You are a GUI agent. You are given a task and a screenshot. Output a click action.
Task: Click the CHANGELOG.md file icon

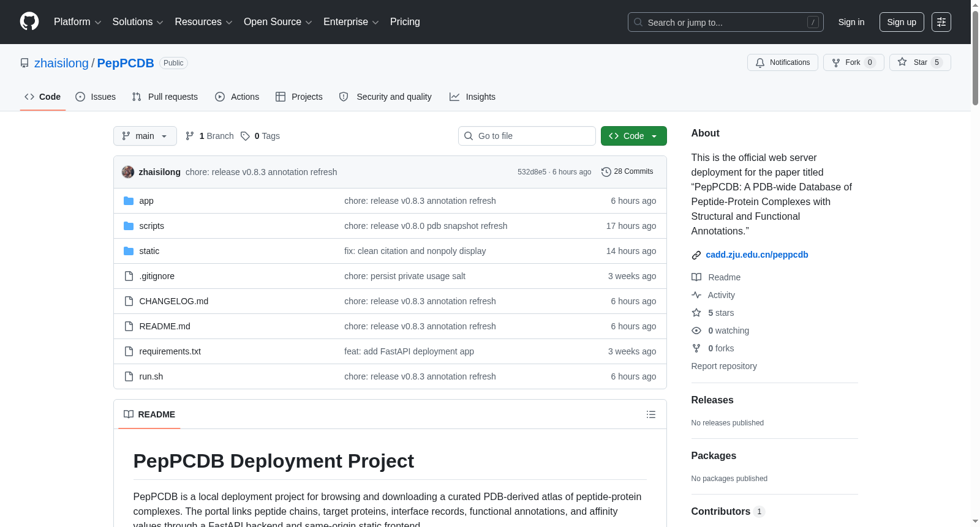pyautogui.click(x=129, y=301)
